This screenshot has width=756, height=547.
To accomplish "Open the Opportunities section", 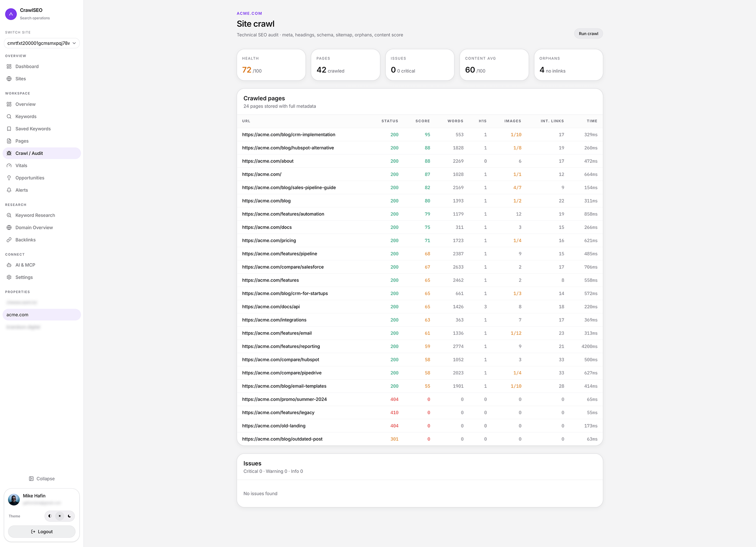I will pos(42,178).
